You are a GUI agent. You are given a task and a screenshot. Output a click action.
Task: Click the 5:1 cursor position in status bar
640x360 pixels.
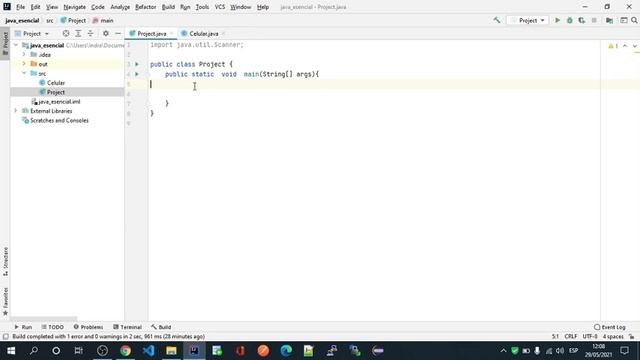(x=555, y=337)
